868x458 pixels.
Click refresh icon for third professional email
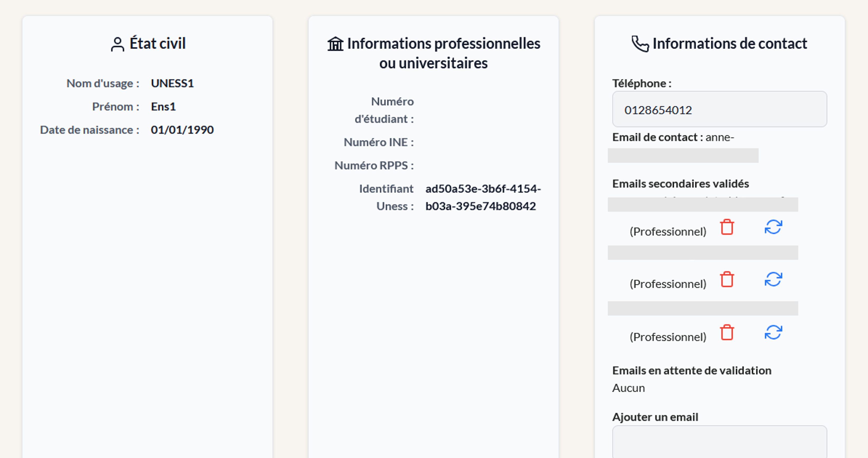tap(773, 332)
